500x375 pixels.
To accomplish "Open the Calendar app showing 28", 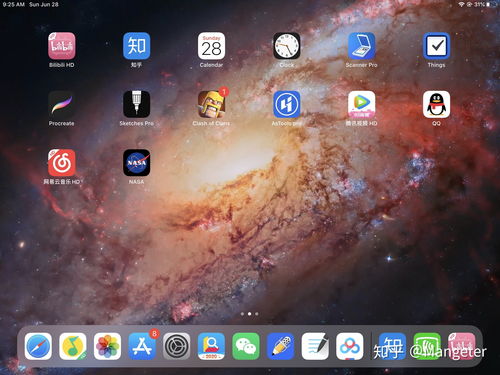I will (x=211, y=46).
